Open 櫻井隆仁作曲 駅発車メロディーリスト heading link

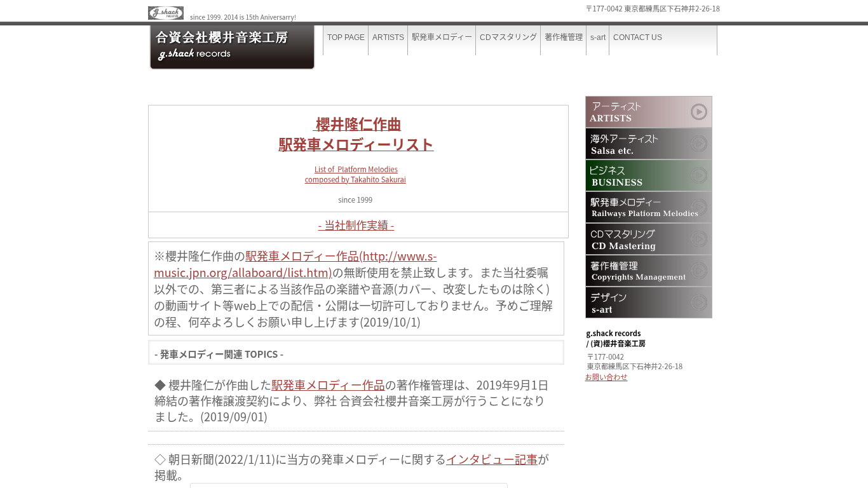coord(356,134)
